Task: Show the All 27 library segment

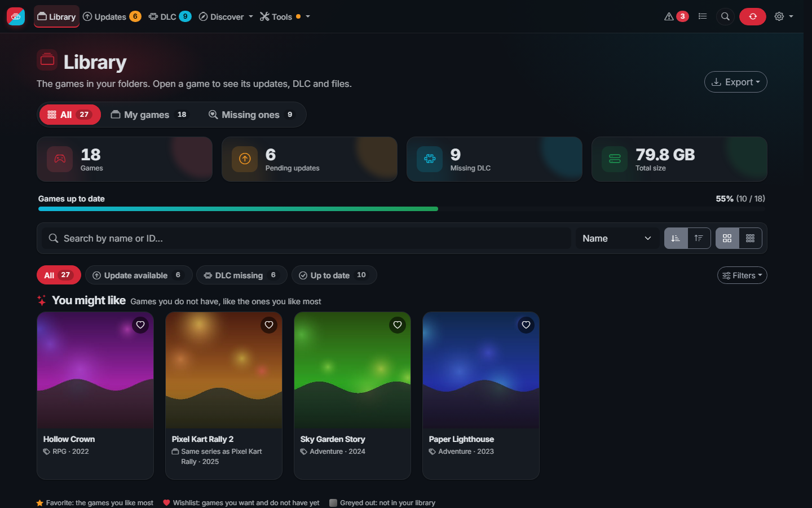Action: click(x=70, y=115)
